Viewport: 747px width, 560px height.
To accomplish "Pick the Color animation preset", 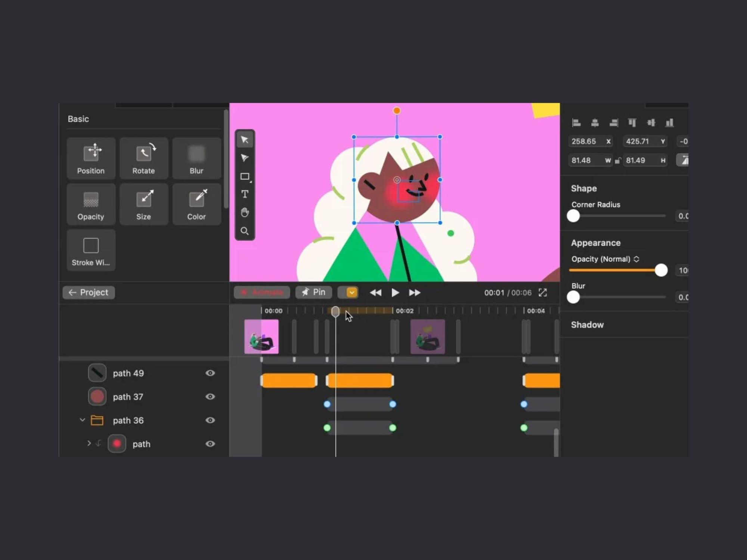I will click(196, 204).
